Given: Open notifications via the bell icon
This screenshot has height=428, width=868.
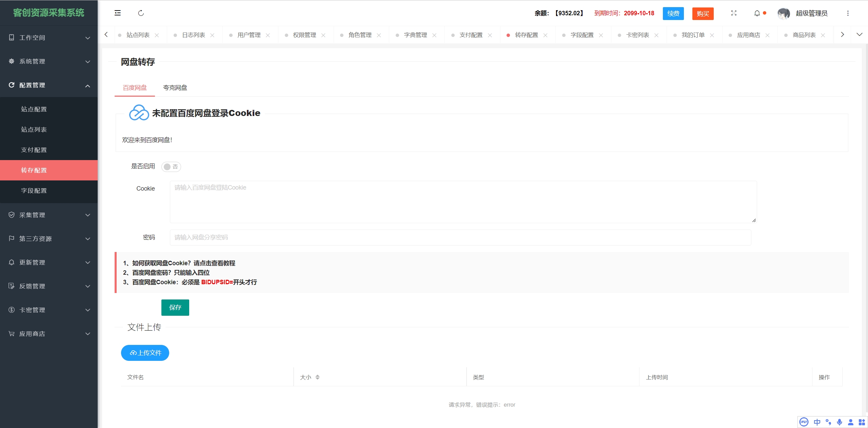Looking at the screenshot, I should pyautogui.click(x=757, y=13).
